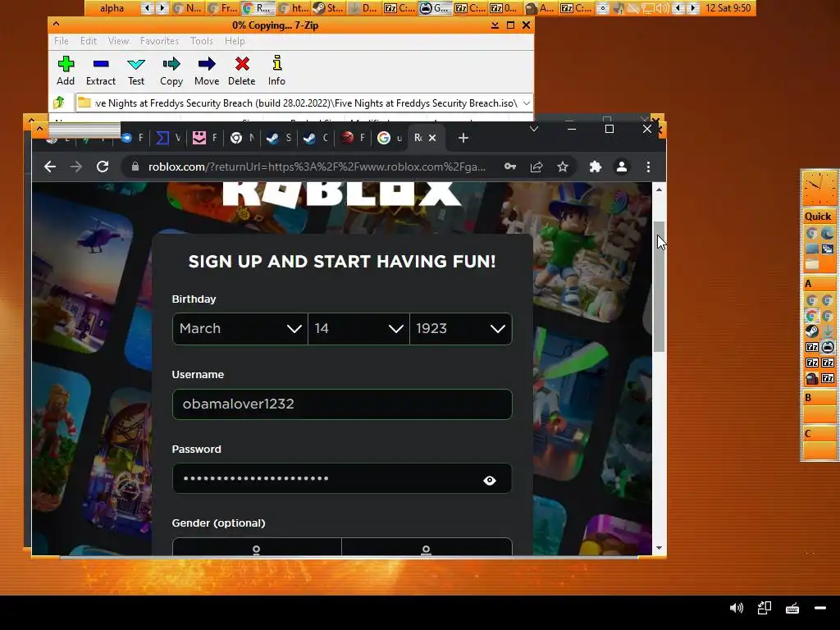The width and height of the screenshot is (840, 630).
Task: Go up one folder level in 7-Zip
Action: (x=59, y=103)
